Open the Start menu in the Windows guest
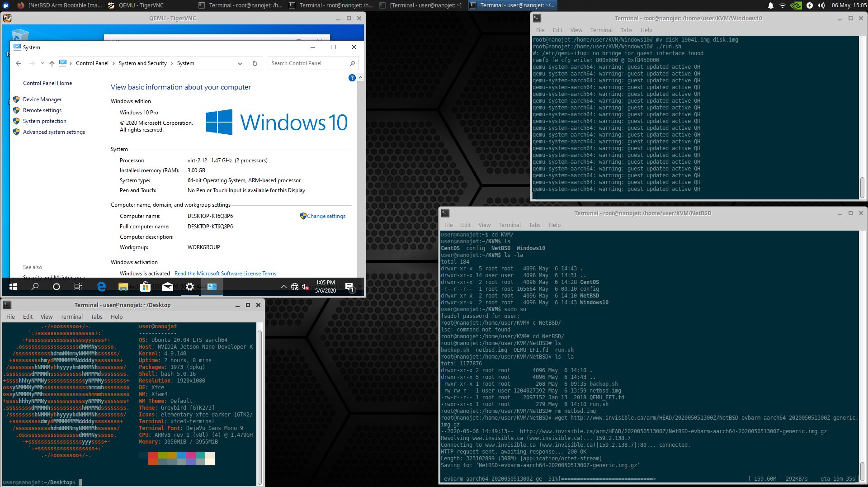868x487 pixels. [x=12, y=287]
